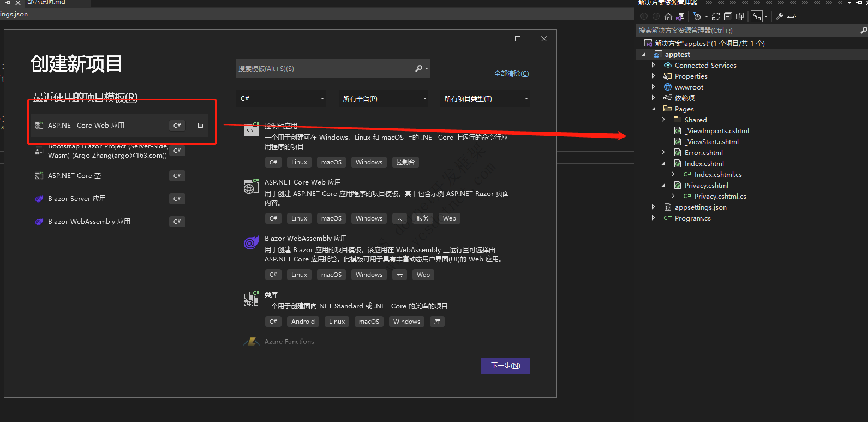Collapse all nodes with the Collapse All icon
The width and height of the screenshot is (868, 422).
(728, 16)
